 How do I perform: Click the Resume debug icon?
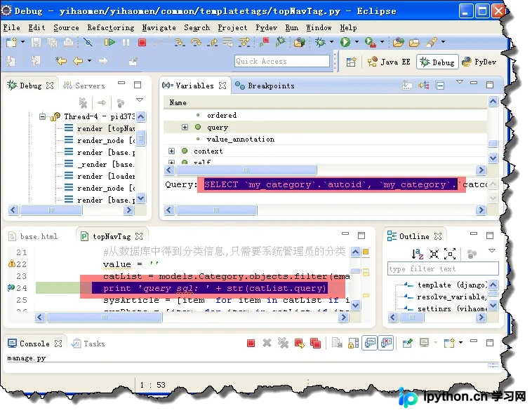pyautogui.click(x=109, y=42)
